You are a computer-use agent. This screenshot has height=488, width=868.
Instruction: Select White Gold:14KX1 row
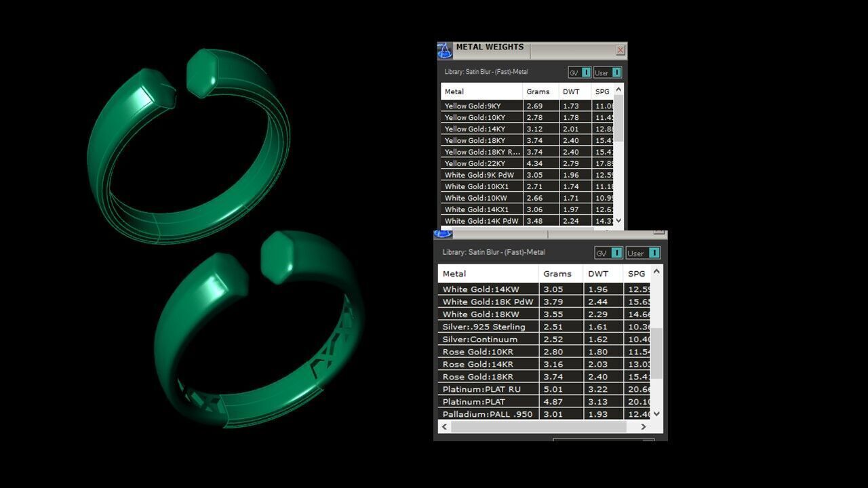pos(527,209)
